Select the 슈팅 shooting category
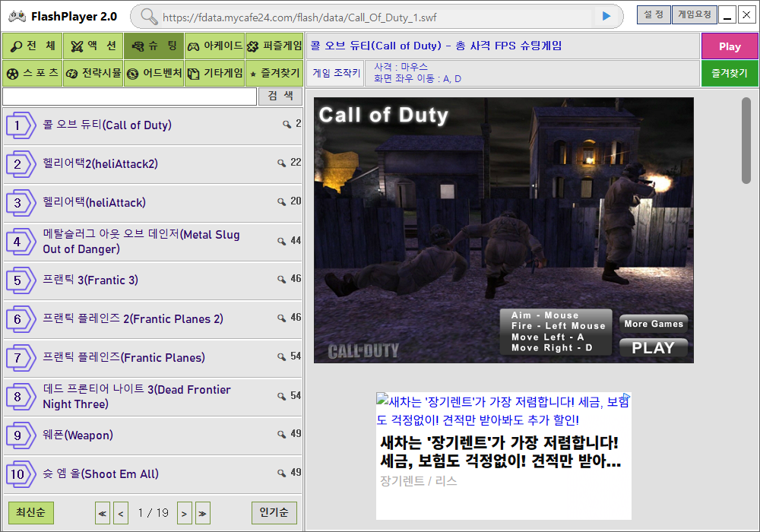 pyautogui.click(x=154, y=46)
